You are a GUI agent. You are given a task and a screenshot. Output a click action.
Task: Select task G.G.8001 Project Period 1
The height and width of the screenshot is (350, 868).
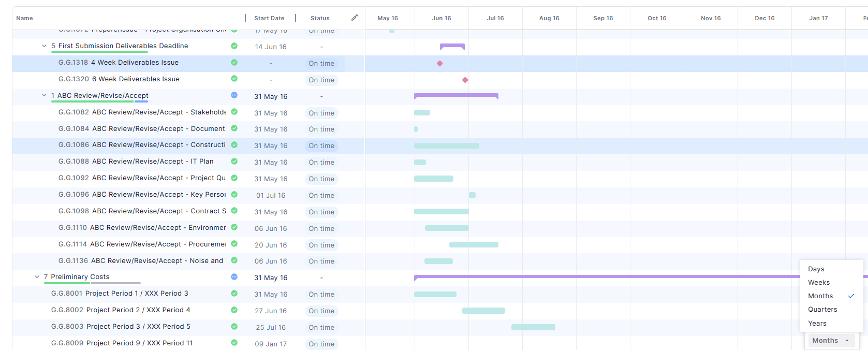click(120, 294)
